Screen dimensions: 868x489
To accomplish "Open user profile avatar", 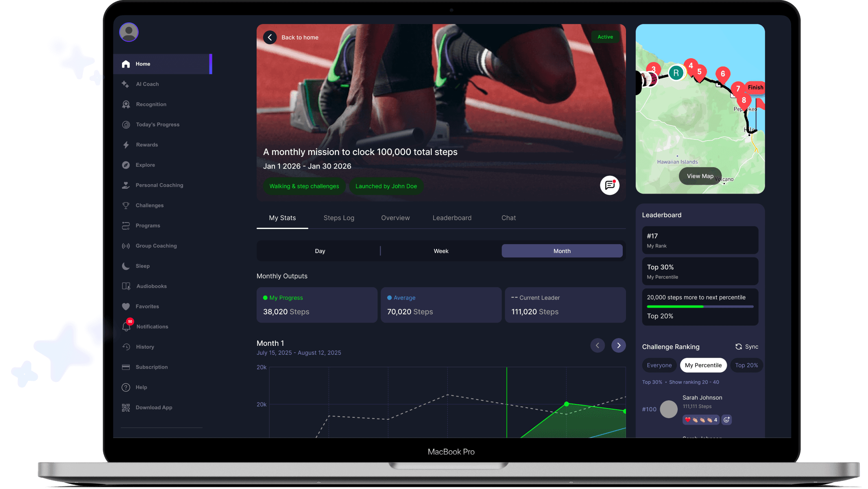I will point(129,32).
